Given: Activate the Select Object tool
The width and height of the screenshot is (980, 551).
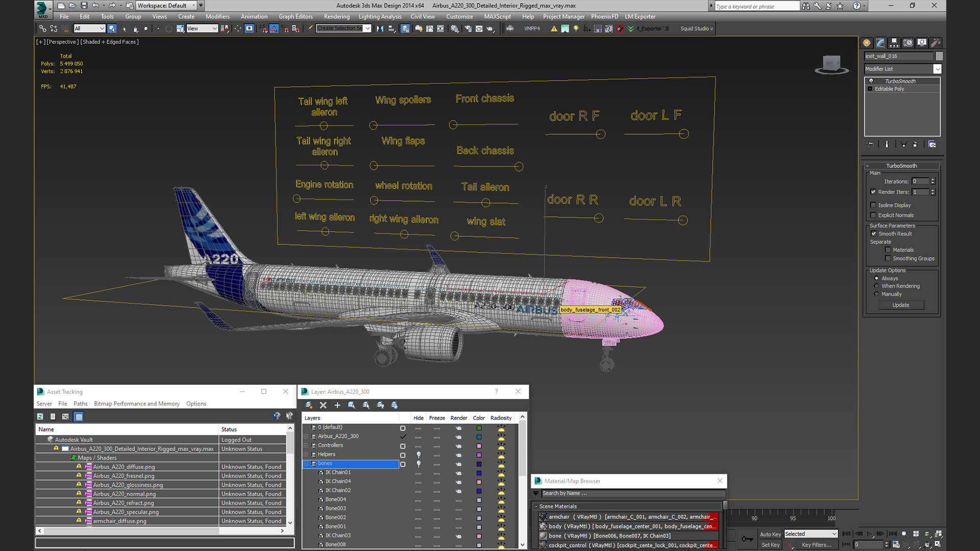Looking at the screenshot, I should tap(112, 29).
